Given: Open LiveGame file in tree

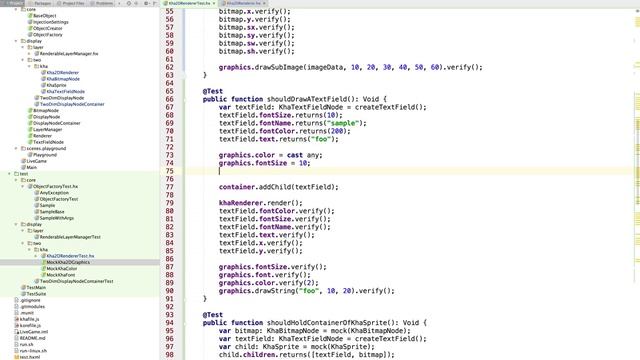Looking at the screenshot, I should point(33,161).
